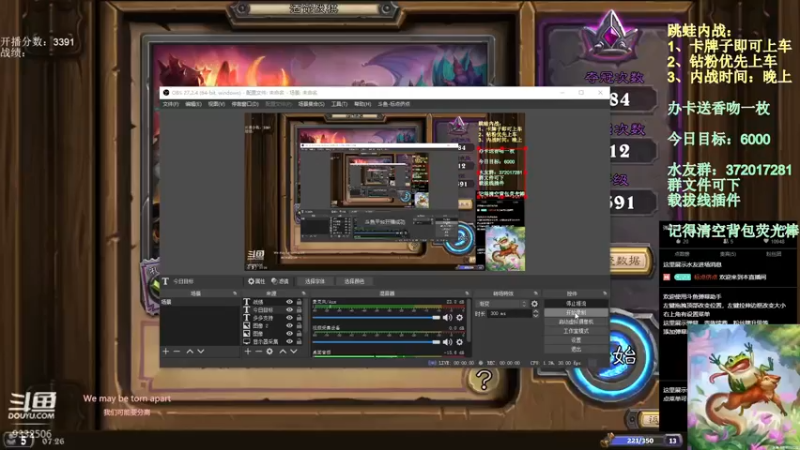The image size is (800, 450).
Task: Open the 场景集合(S) menu
Action: (x=311, y=104)
